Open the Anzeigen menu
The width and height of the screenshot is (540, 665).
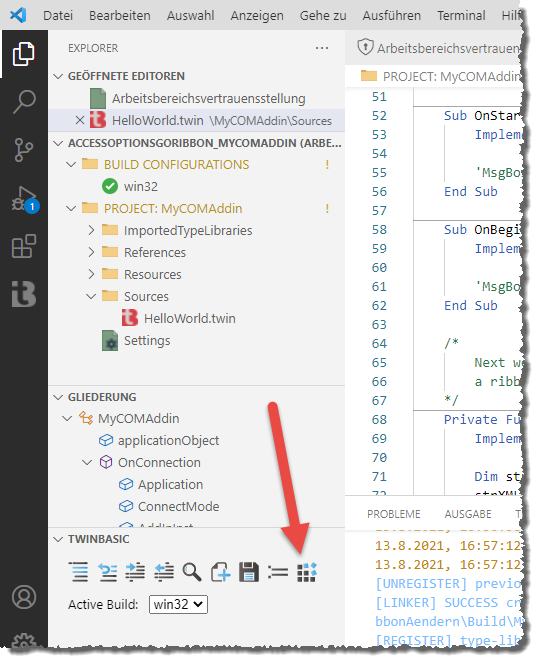[257, 16]
